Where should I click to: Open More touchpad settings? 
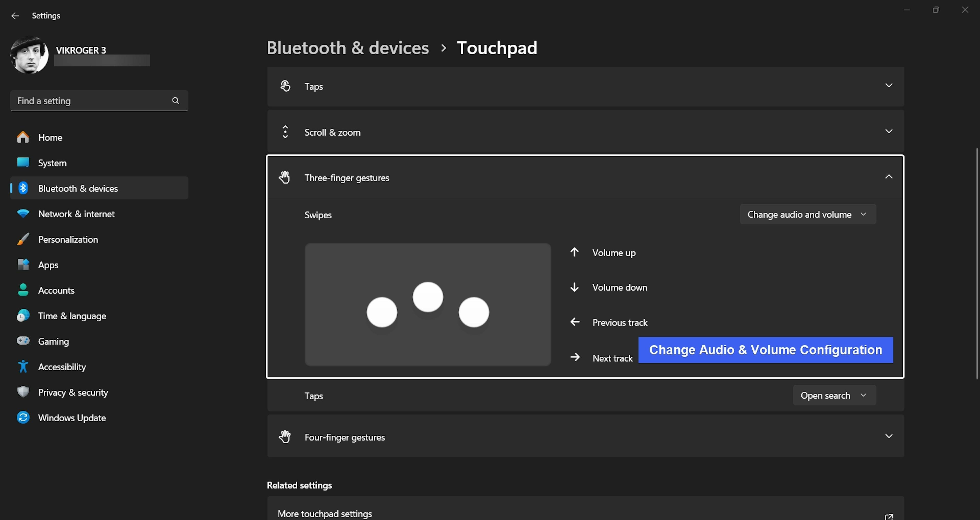click(325, 514)
